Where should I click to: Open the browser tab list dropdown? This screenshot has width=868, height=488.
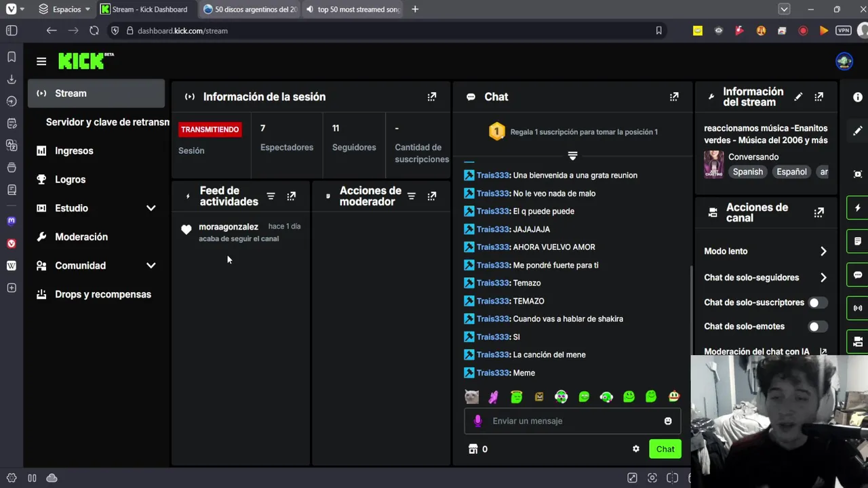click(x=784, y=9)
